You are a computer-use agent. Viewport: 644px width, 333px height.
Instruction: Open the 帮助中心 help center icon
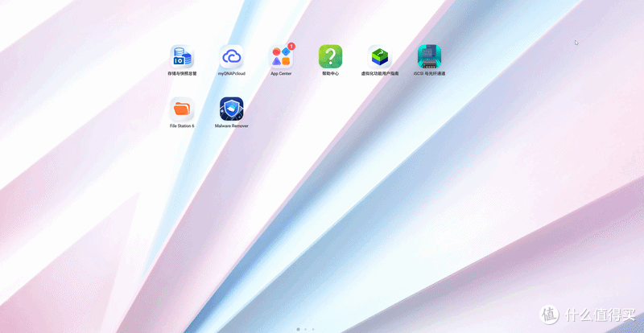coord(331,56)
